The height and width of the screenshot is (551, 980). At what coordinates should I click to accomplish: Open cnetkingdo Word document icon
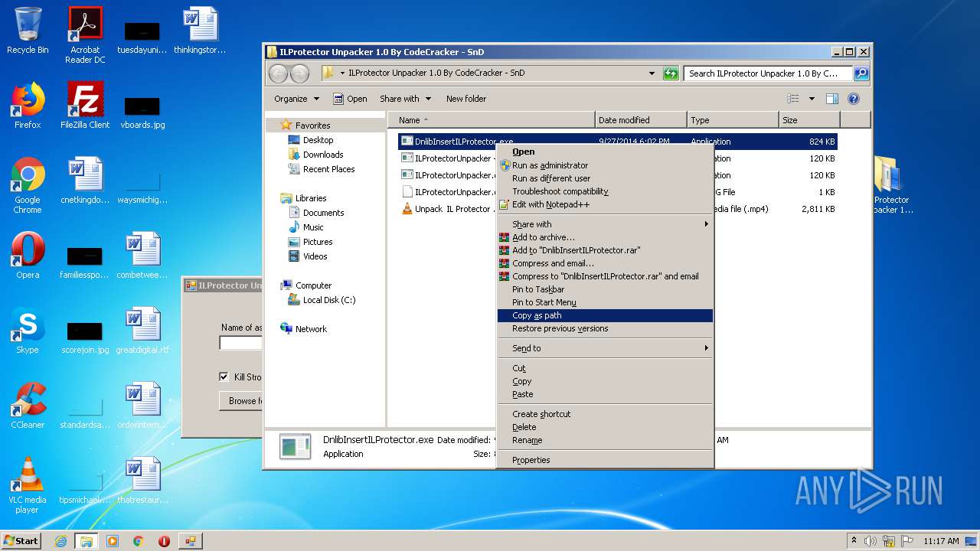click(85, 181)
